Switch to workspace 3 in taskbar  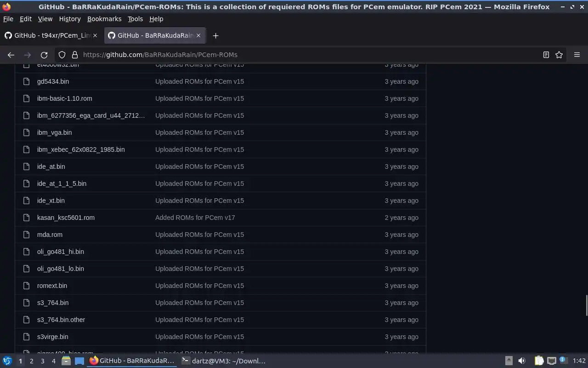(x=42, y=361)
